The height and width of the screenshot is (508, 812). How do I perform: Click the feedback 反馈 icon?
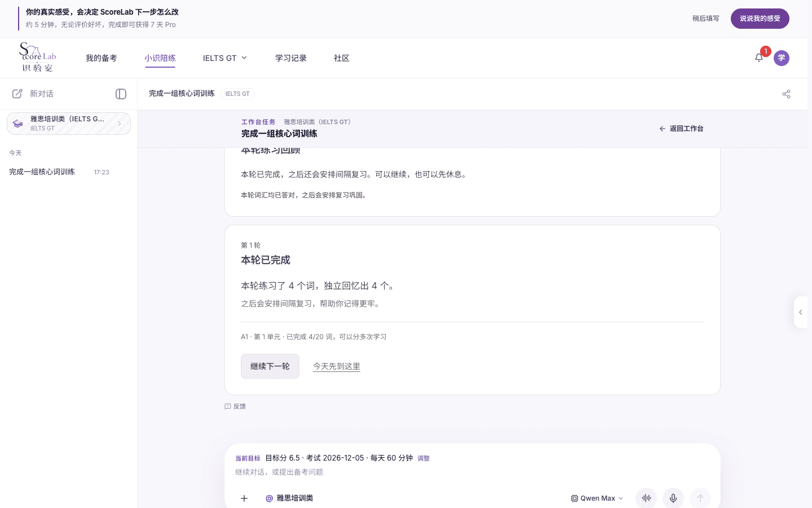(x=228, y=406)
